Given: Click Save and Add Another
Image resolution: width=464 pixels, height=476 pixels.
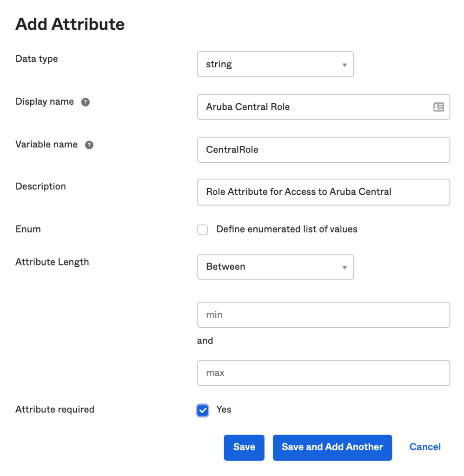Looking at the screenshot, I should tap(332, 447).
